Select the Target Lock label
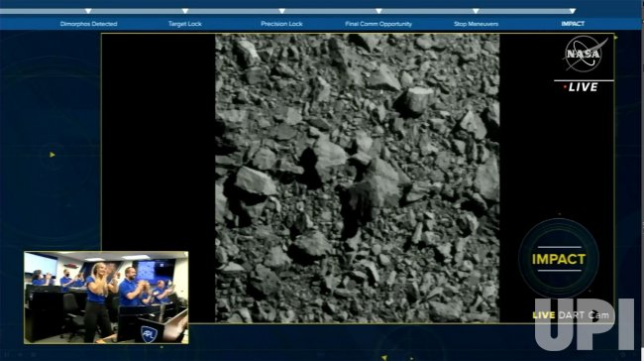Image resolution: width=644 pixels, height=361 pixels. pos(185,24)
